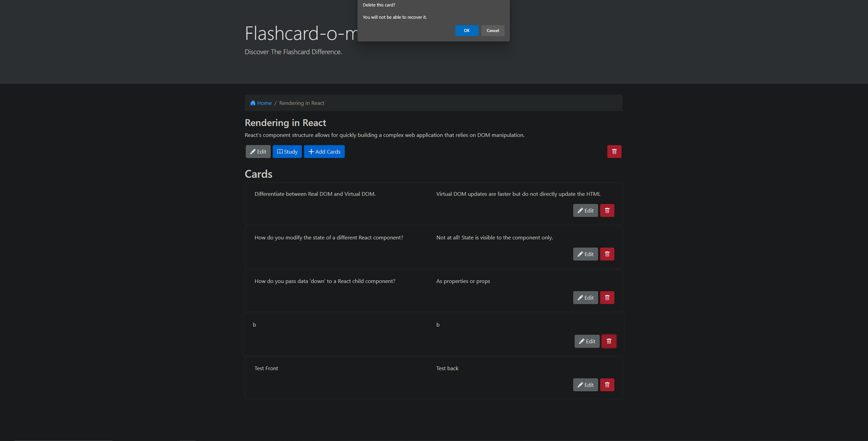This screenshot has height=441, width=868.
Task: Click Add Cards for this deck
Action: [x=324, y=151]
